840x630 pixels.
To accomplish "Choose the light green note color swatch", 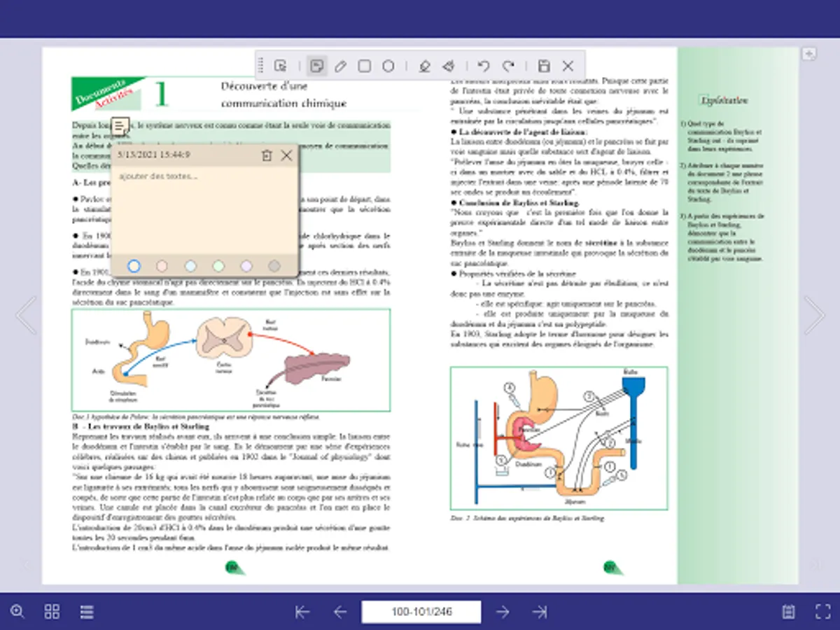I will (x=218, y=266).
